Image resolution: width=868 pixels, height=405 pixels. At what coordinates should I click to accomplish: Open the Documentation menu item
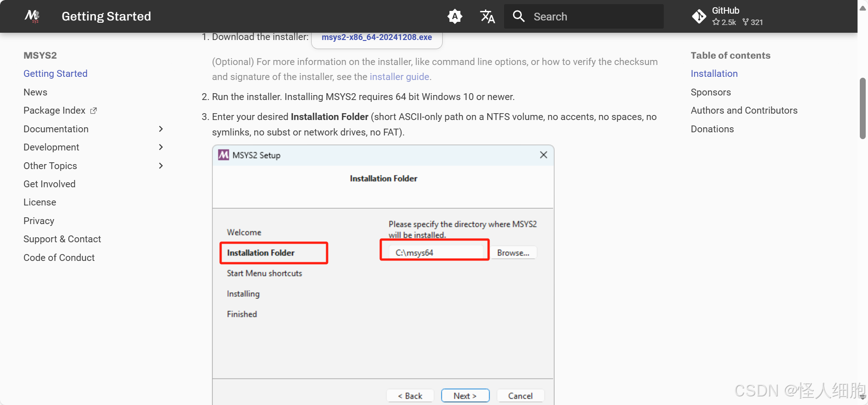tap(56, 129)
